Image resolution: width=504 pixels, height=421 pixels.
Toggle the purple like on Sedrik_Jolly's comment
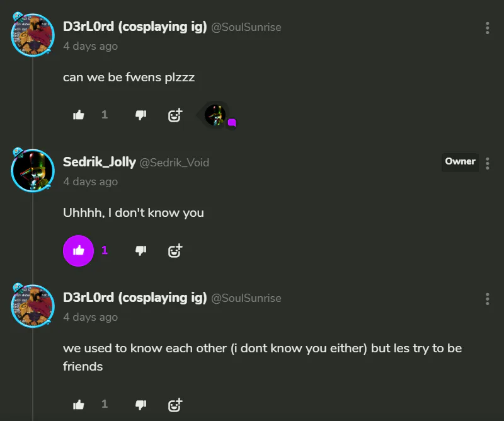pyautogui.click(x=79, y=250)
